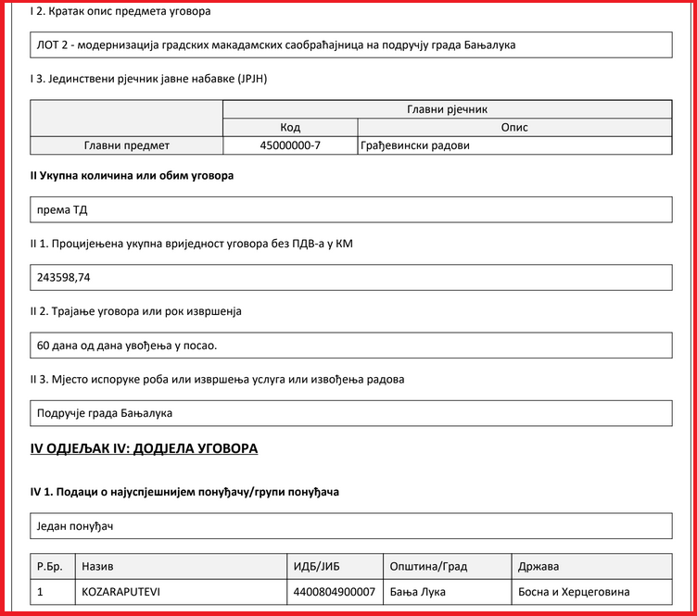This screenshot has height=616, width=697.
Task: Select the 'IV ОДЈЕЉАК IV: ДОДЈЕЛА УГОВОРА' heading
Action: pyautogui.click(x=144, y=448)
